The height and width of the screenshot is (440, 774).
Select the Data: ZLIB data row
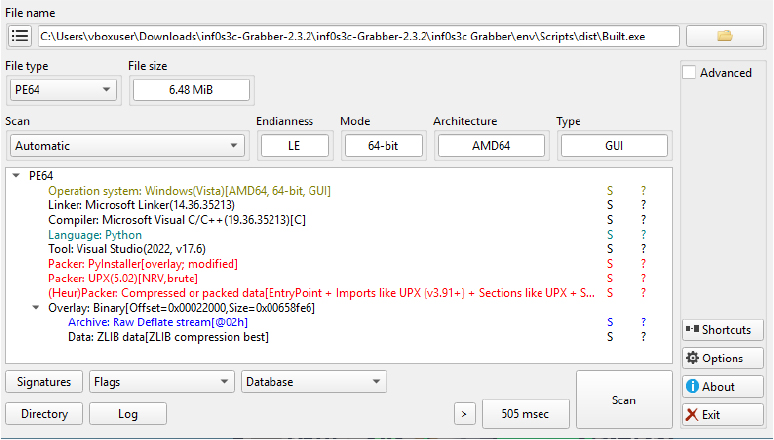[168, 337]
